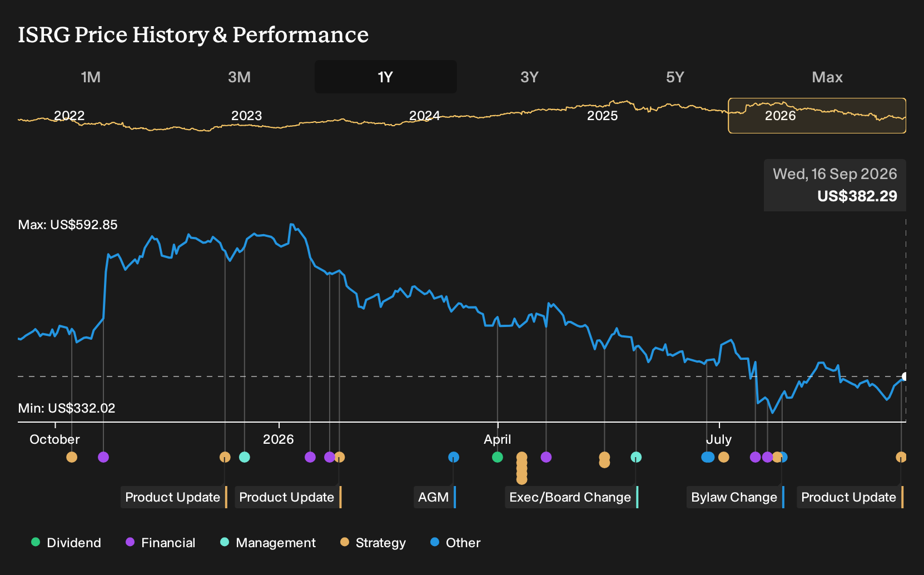Click the July axis label

tap(719, 439)
